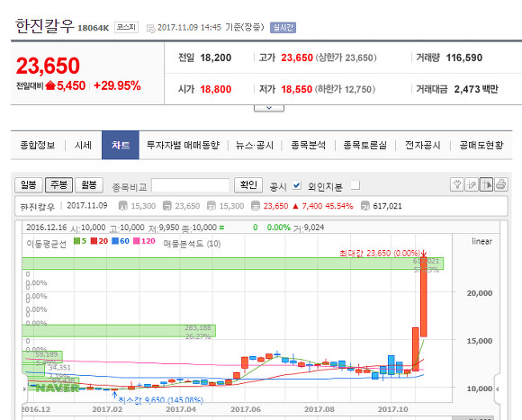Click the 이동평균선 label
Image resolution: width=522 pixels, height=420 pixels.
[47, 244]
